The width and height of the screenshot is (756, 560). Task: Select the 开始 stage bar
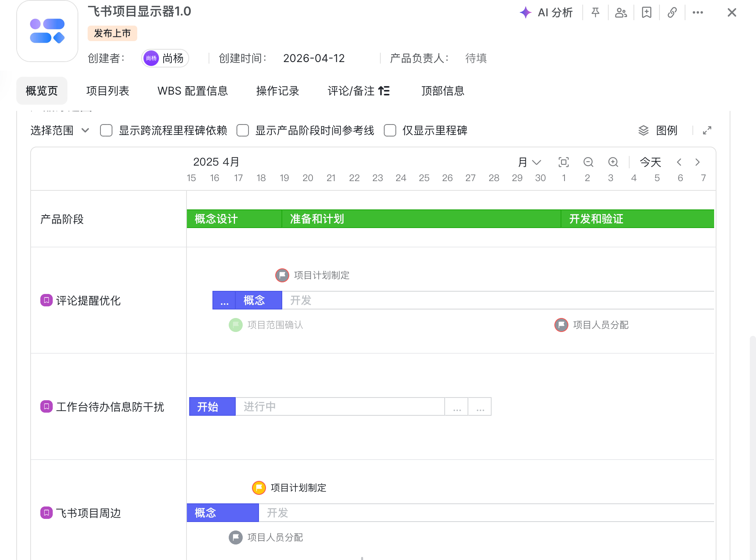pyautogui.click(x=212, y=406)
